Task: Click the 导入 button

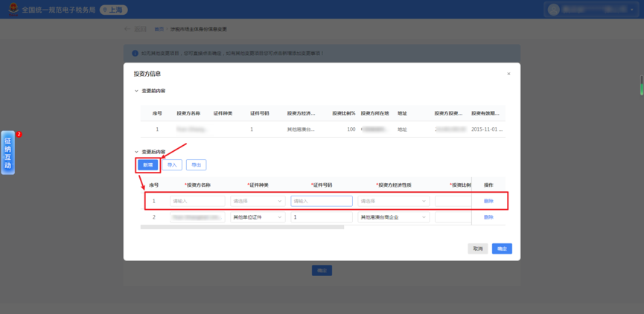Action: pos(172,164)
